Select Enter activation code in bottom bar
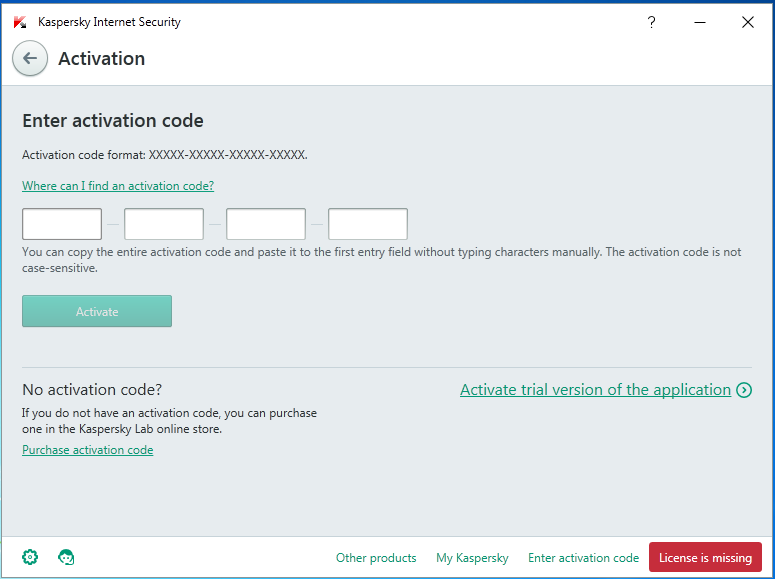Viewport: 775px width, 579px height. click(583, 558)
